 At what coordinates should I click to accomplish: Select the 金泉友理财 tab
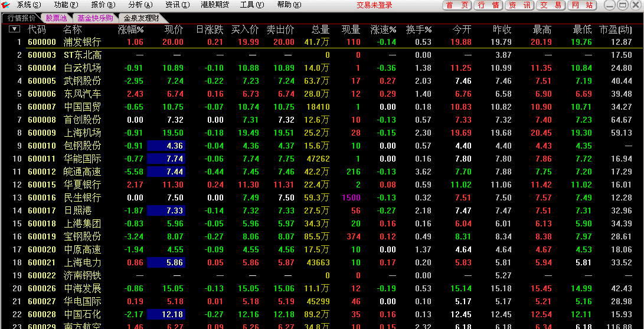(x=140, y=18)
